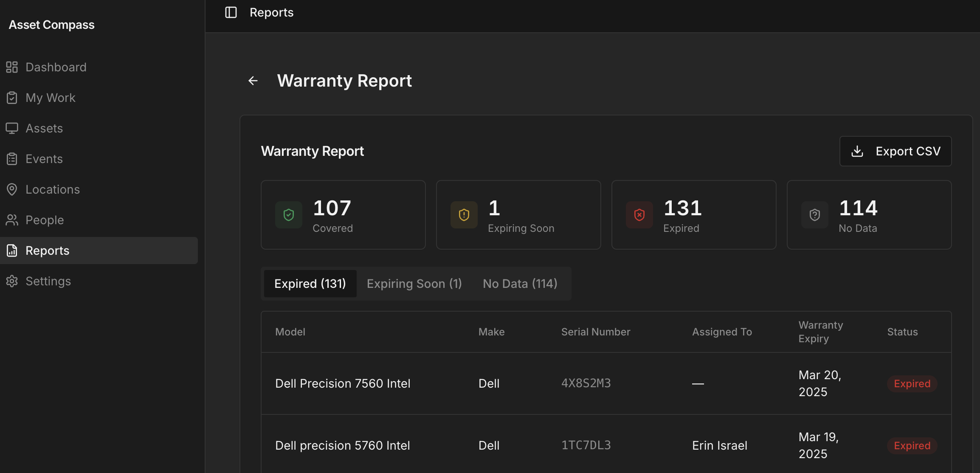Select Reports in the sidebar
Screen dimensions: 980x473
click(99, 251)
